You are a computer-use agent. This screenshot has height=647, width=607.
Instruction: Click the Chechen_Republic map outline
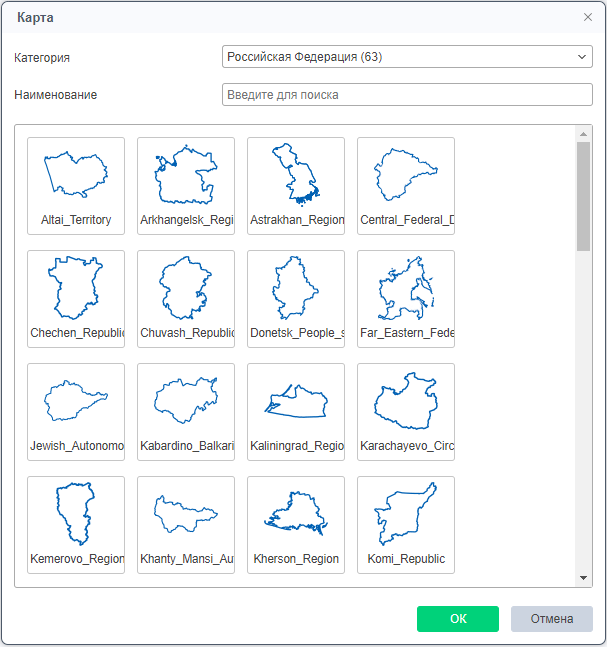[x=76, y=288]
